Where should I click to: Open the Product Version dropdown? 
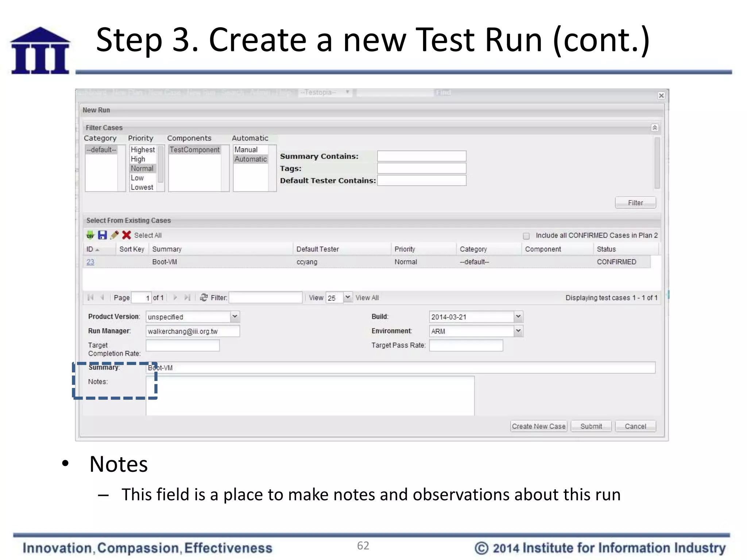point(235,316)
